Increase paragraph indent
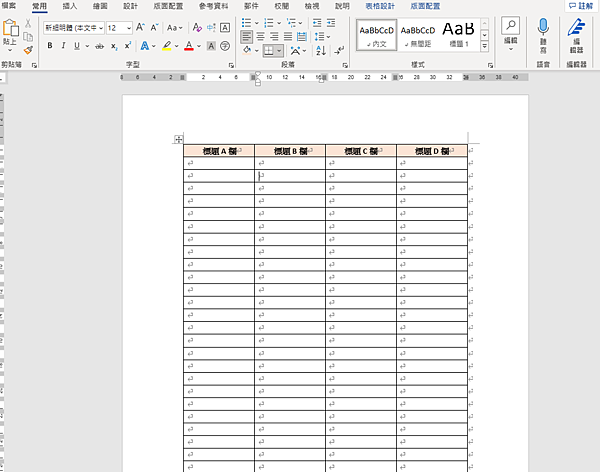600x472 pixels. click(331, 23)
